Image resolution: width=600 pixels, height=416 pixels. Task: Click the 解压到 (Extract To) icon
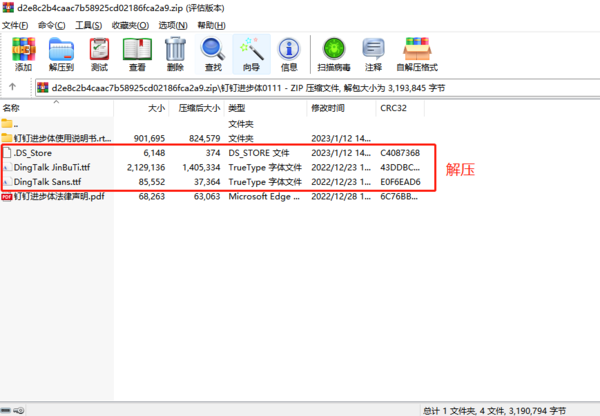pos(61,53)
